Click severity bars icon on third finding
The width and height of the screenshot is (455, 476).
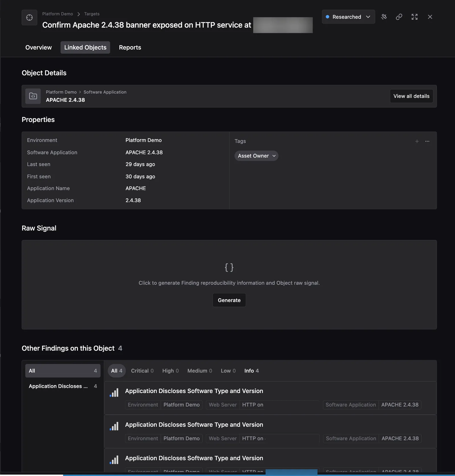pyautogui.click(x=114, y=460)
